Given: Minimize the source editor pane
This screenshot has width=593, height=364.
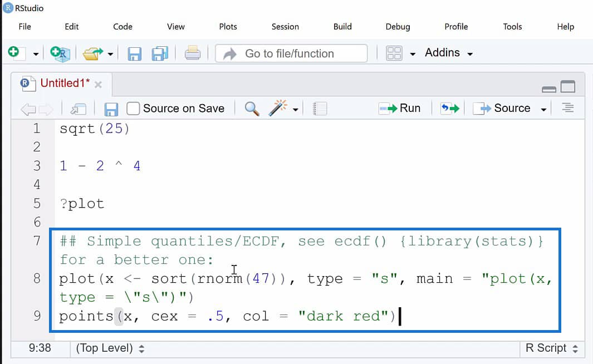Looking at the screenshot, I should pos(549,89).
